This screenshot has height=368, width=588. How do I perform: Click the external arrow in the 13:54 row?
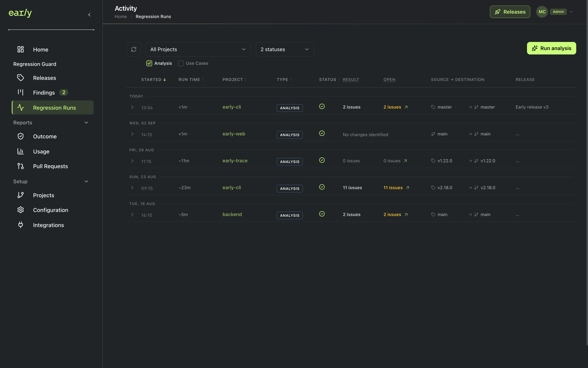(406, 107)
